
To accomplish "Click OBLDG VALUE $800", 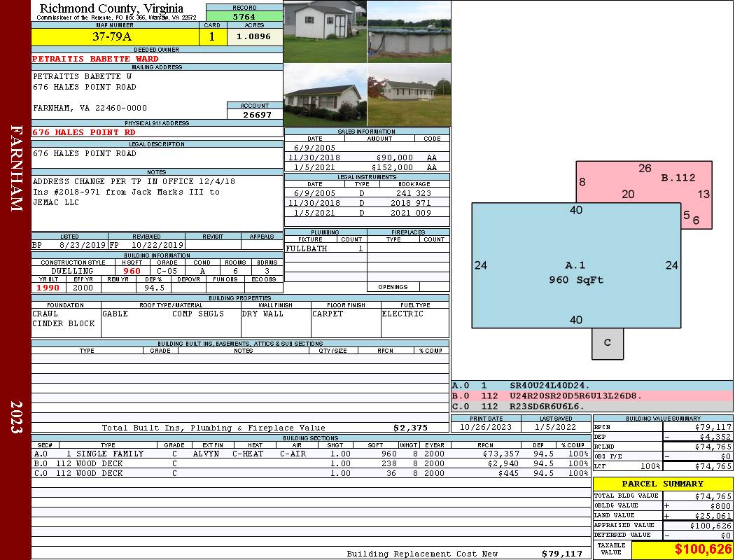I will click(720, 506).
